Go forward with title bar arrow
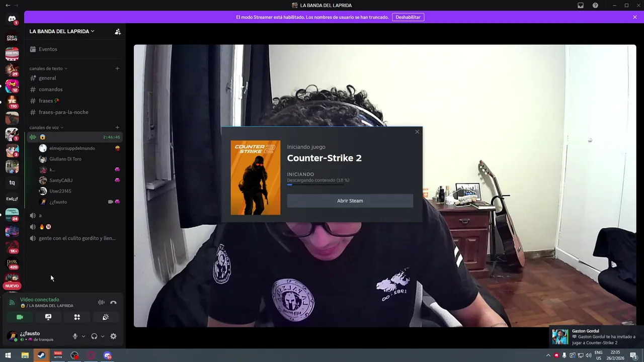Viewport: 644px width, 362px height. (17, 5)
